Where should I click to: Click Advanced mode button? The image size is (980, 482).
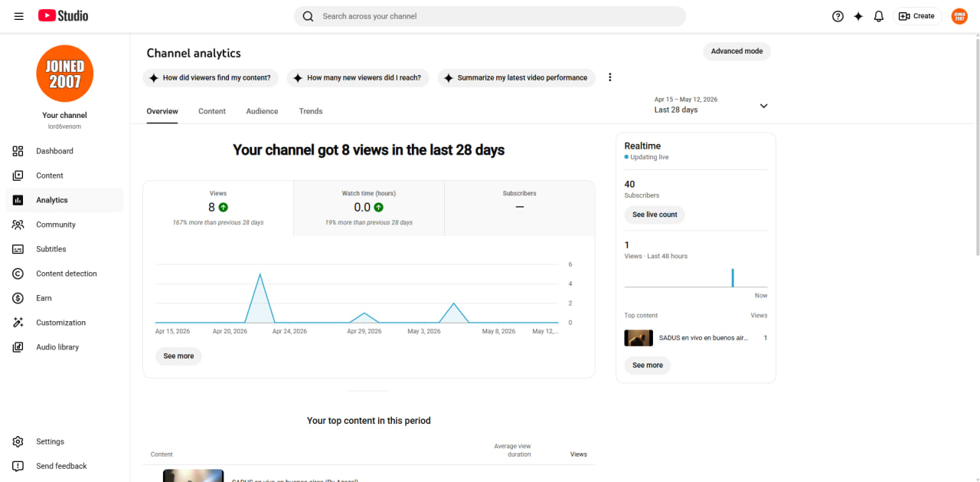coord(737,51)
